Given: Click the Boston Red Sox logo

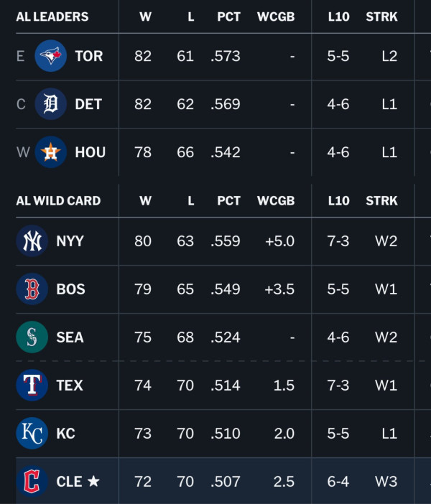Looking at the screenshot, I should [x=32, y=289].
